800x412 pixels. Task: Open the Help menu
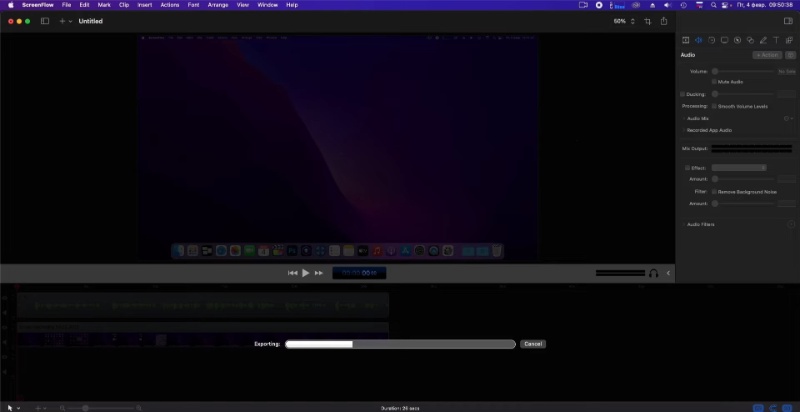(292, 5)
